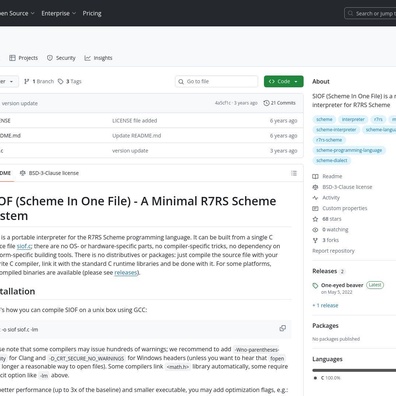Click the scale icon beside sidebar license
This screenshot has height=396, width=396.
click(x=315, y=187)
